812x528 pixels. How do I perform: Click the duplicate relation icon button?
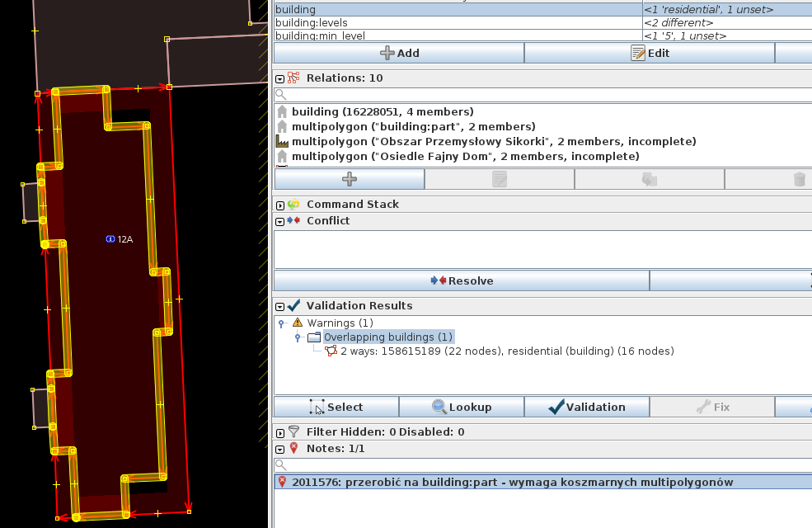pos(649,179)
